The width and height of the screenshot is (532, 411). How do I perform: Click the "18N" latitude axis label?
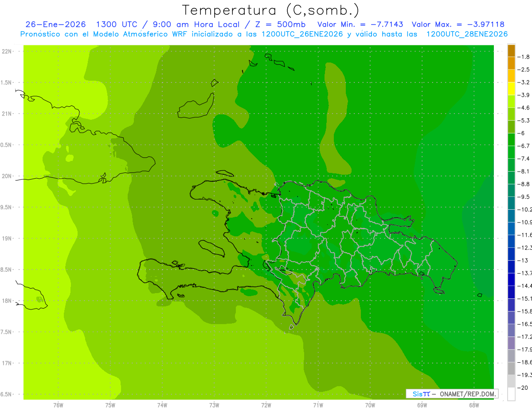tap(6, 301)
